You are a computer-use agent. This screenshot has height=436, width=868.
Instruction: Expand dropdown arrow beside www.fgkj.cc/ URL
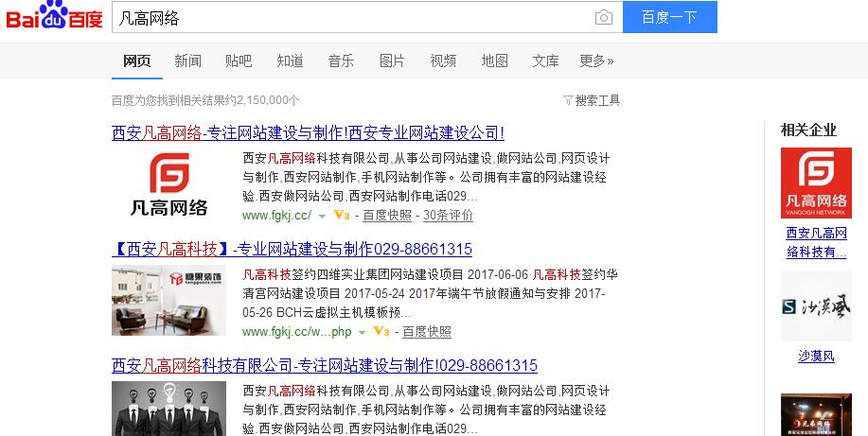tap(323, 217)
